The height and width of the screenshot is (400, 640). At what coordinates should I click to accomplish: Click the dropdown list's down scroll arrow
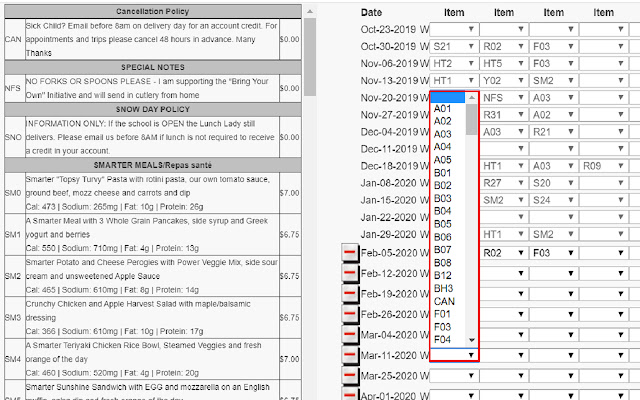click(x=472, y=340)
